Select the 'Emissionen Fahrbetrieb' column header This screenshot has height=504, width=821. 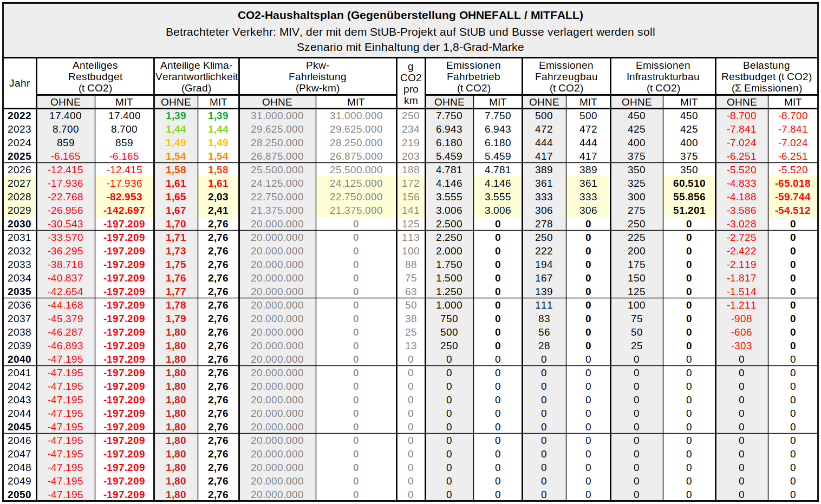click(473, 77)
